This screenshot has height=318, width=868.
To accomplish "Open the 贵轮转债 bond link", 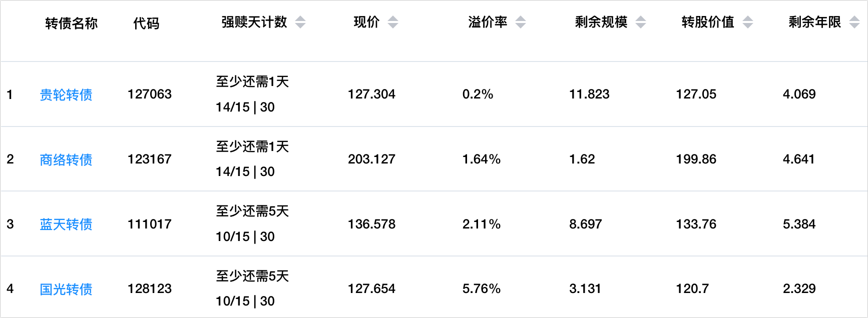I will [66, 94].
